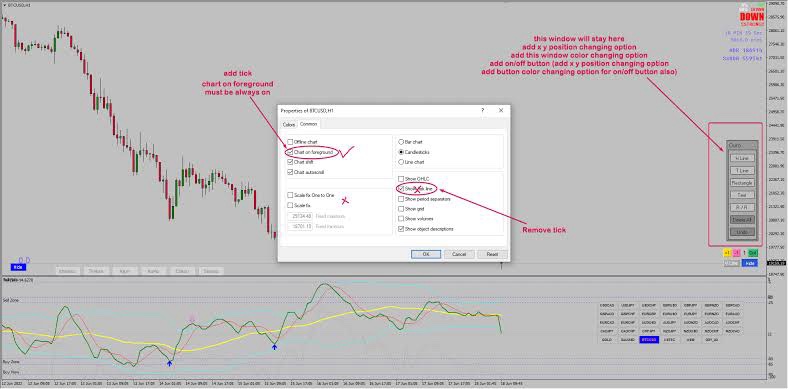Confirm dialog with the OK button

[x=426, y=254]
